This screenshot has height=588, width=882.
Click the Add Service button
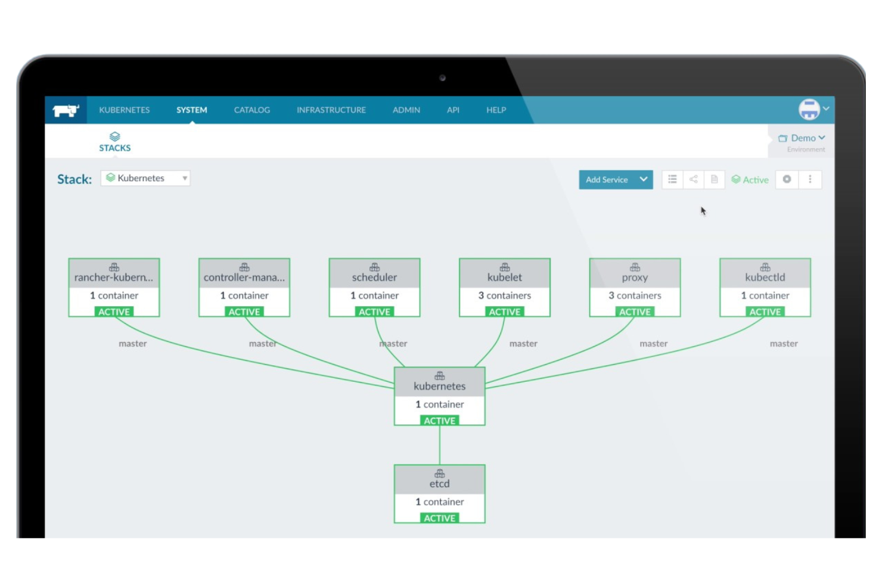(606, 180)
